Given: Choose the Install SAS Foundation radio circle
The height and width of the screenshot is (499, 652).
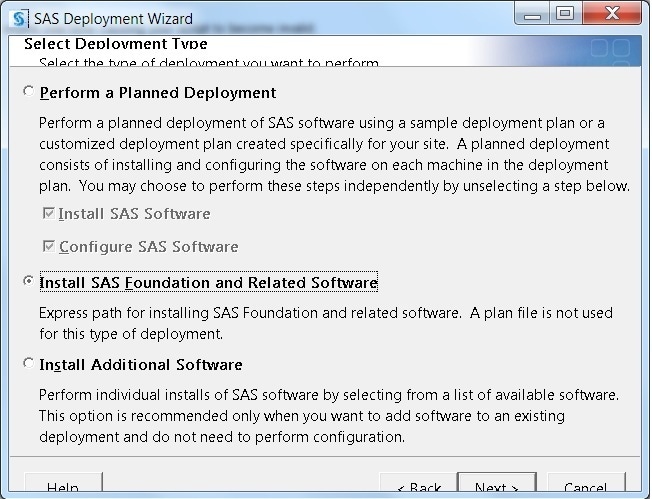Looking at the screenshot, I should 28,282.
